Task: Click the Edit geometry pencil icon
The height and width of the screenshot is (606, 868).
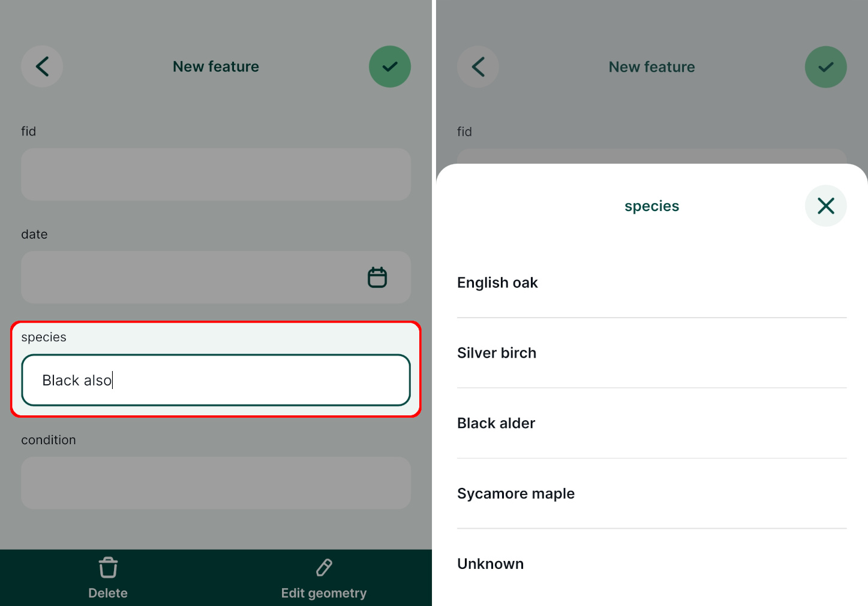Action: [x=324, y=567]
